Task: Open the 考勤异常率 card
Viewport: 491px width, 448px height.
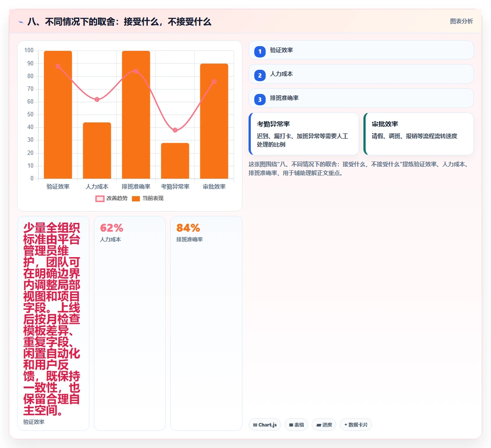Action: tap(303, 134)
